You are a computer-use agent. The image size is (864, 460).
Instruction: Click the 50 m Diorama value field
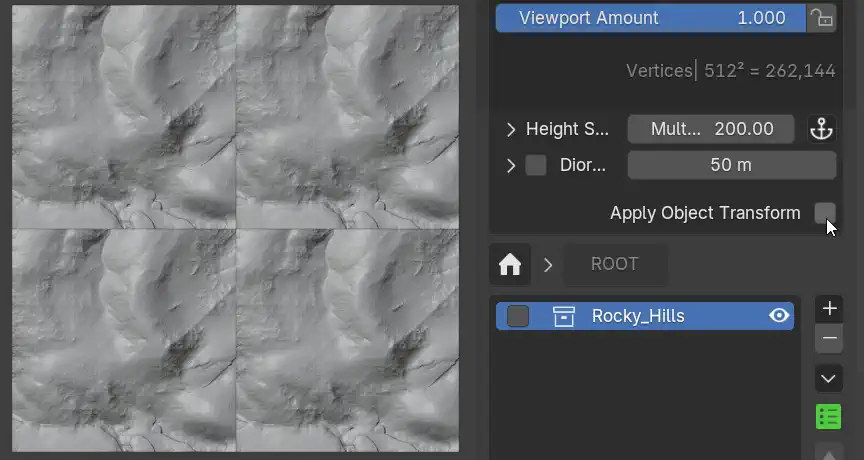(731, 165)
